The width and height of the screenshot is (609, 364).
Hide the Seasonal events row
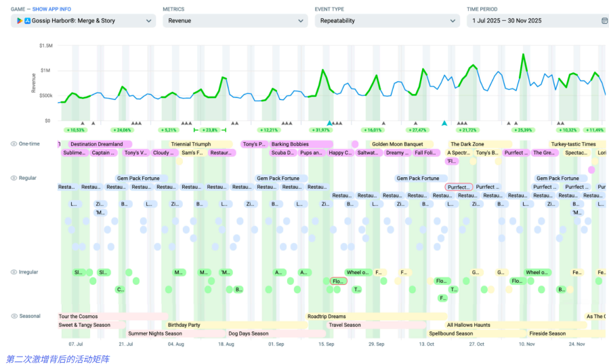pos(14,316)
